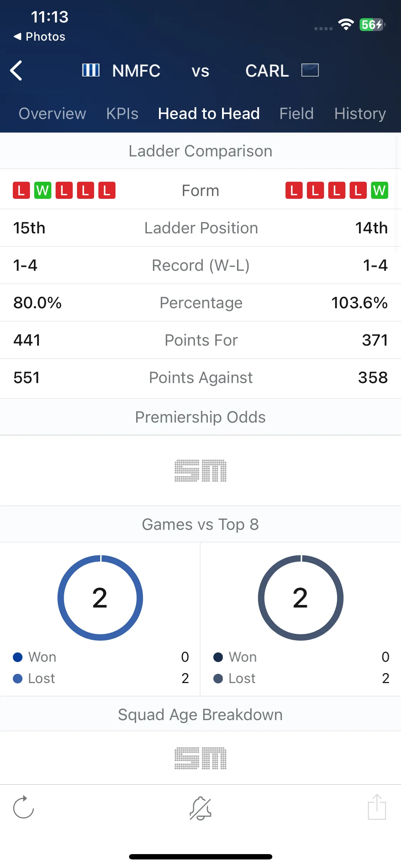Viewport: 401px width, 868px height.
Task: Tap NMFC team name in header
Action: [x=136, y=71]
